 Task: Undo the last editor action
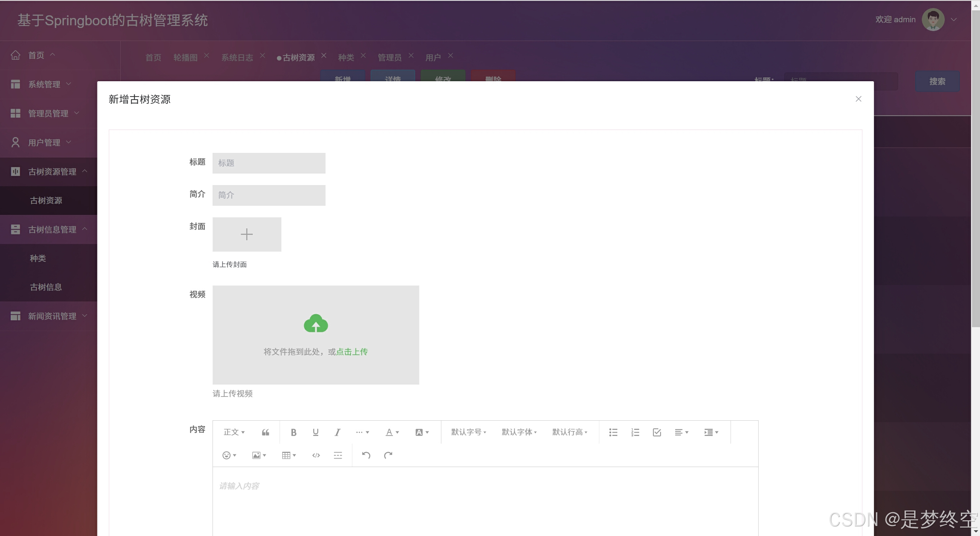point(366,455)
